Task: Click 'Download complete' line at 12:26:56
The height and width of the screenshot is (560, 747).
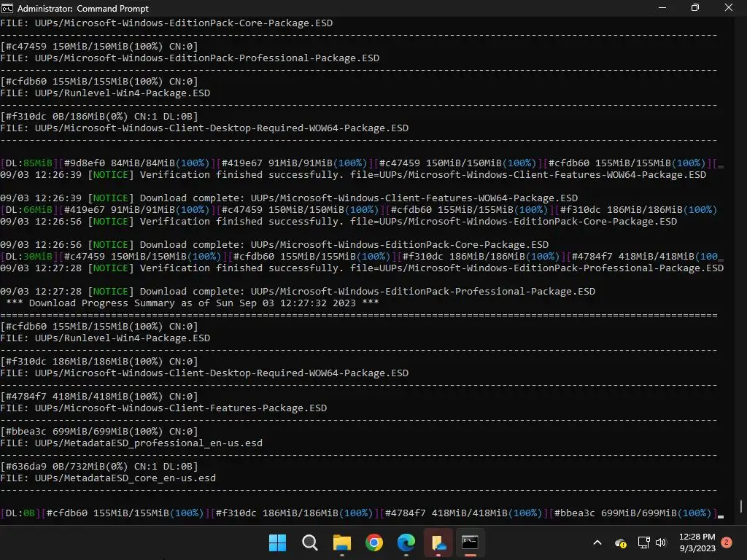Action: 274,245
